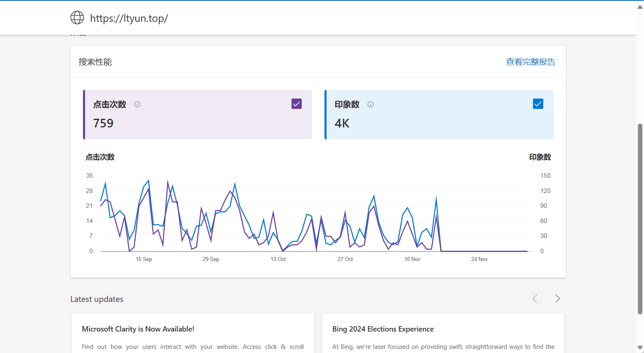Click the info icon next to 印象数

[371, 104]
